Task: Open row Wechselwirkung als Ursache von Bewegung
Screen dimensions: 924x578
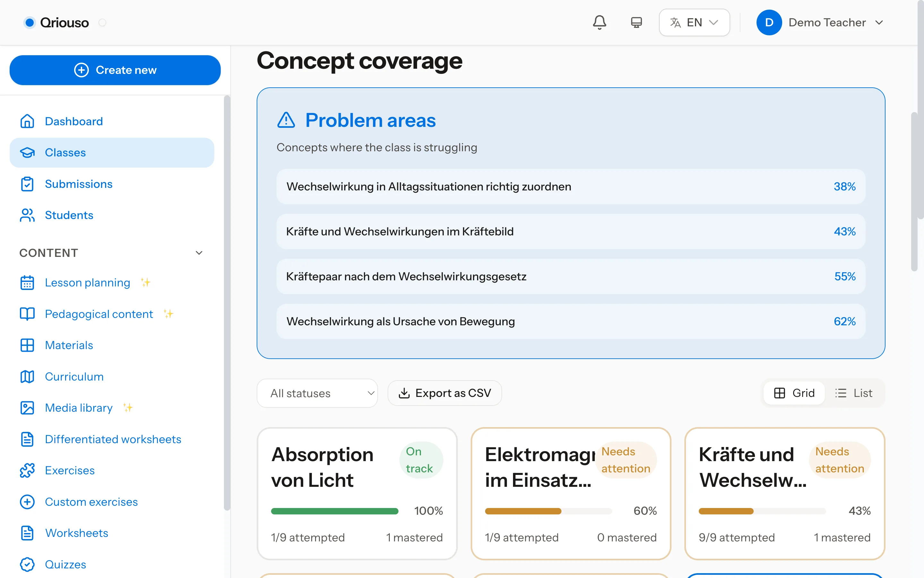Action: pyautogui.click(x=571, y=321)
